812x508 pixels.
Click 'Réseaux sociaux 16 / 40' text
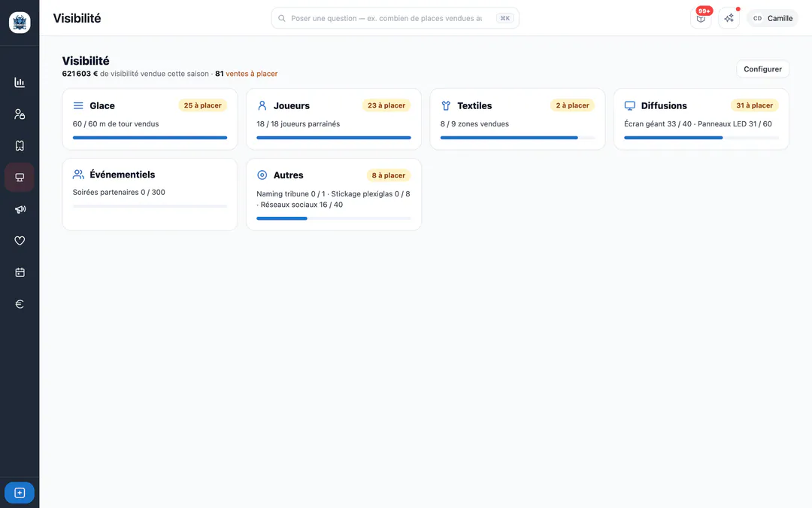click(301, 205)
